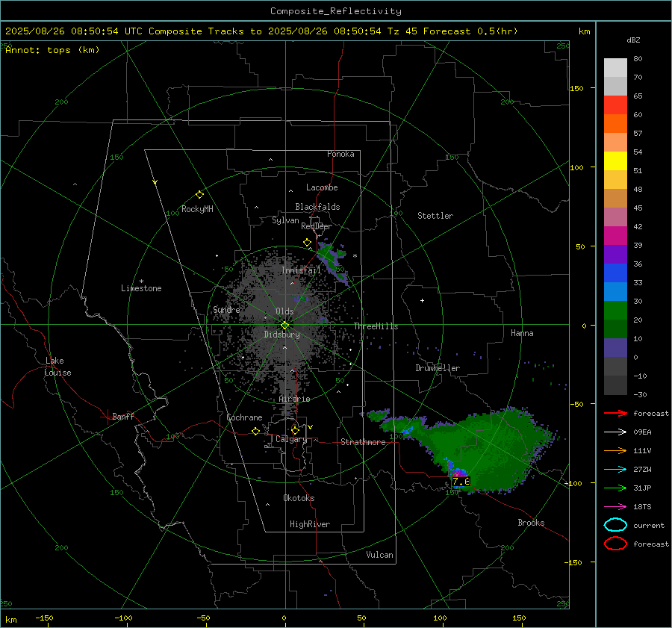The image size is (672, 628).
Task: Click the Composite_Reflectivity title
Action: click(336, 11)
